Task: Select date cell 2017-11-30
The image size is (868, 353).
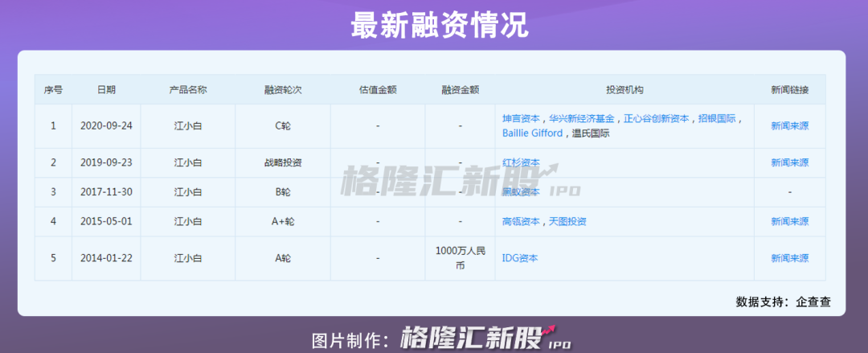Action: tap(106, 191)
